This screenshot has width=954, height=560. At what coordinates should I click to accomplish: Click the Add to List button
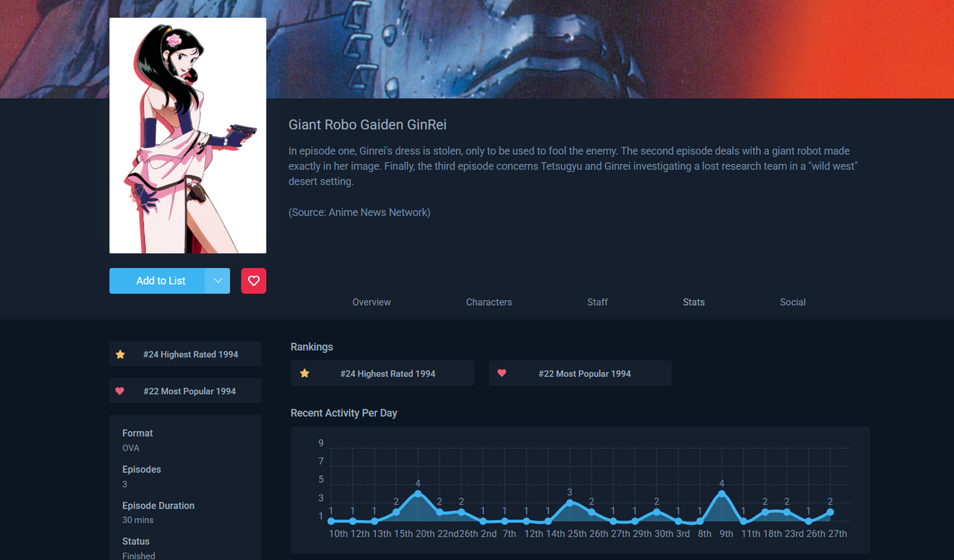click(x=157, y=281)
